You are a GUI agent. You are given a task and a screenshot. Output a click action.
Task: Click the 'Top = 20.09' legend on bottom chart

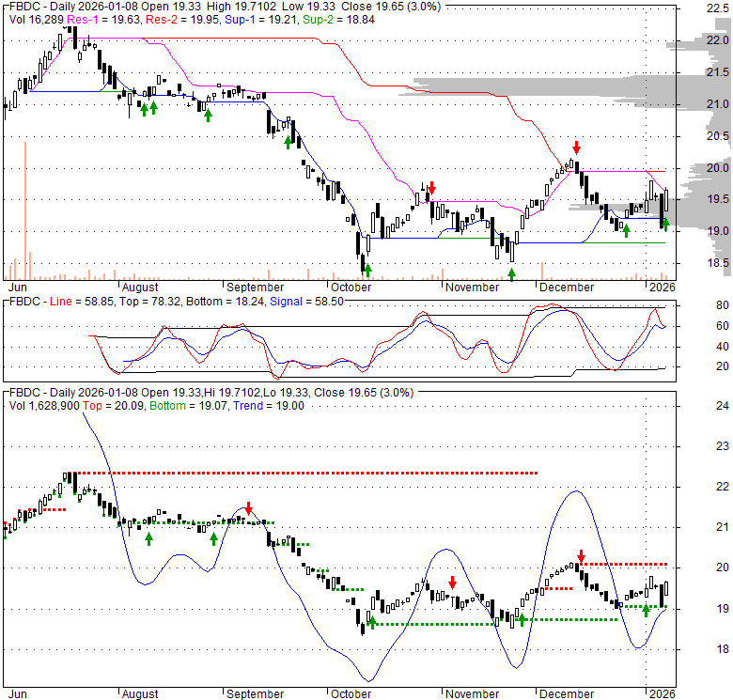point(114,406)
